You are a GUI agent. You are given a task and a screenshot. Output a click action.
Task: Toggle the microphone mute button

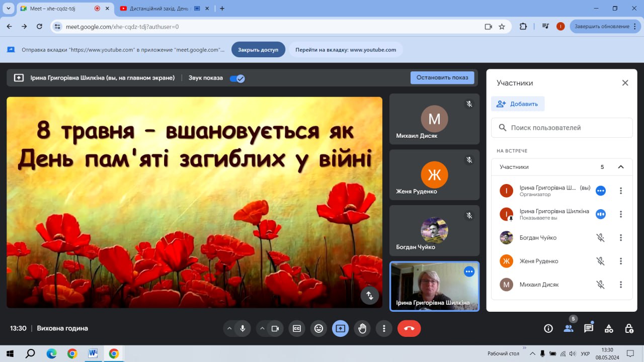tap(243, 328)
